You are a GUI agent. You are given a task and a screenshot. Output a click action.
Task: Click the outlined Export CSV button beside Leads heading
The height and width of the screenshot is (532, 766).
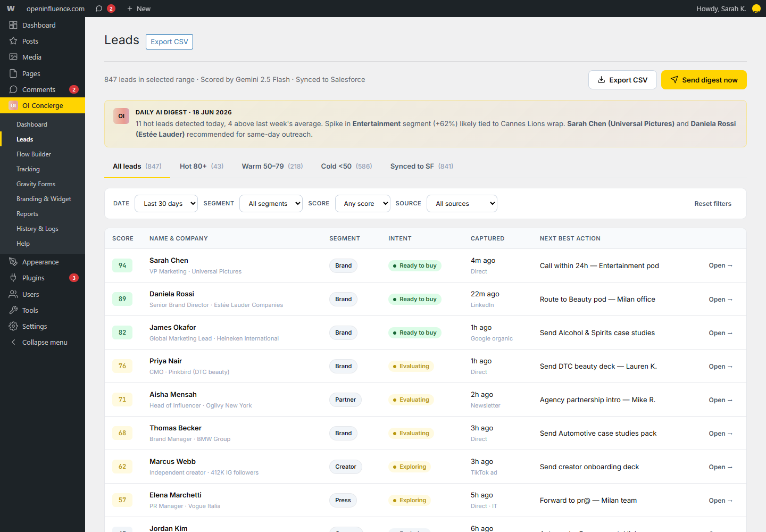169,41
